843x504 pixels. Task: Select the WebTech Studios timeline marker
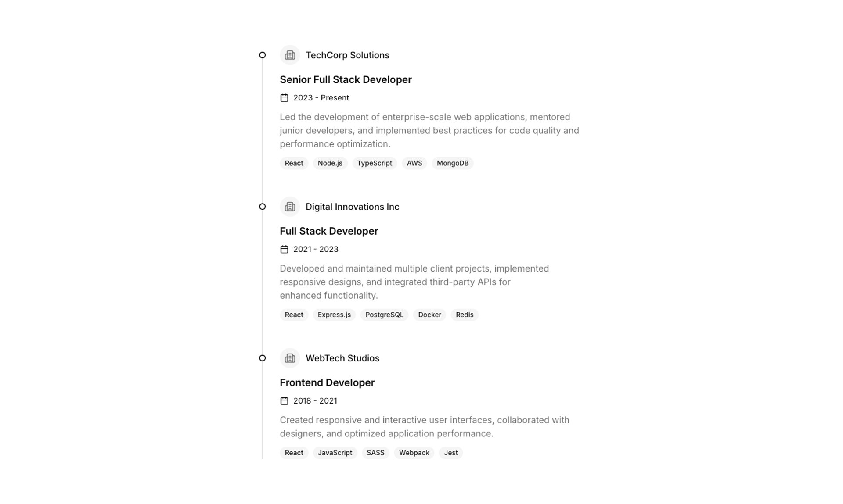click(263, 358)
